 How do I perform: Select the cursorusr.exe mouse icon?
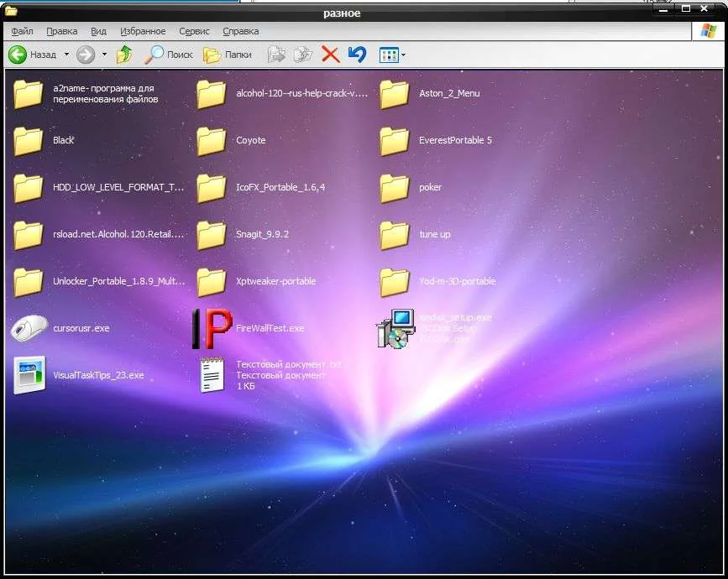[29, 328]
